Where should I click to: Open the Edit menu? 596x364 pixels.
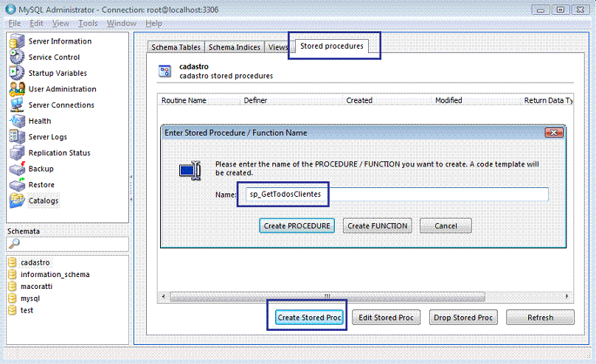[x=36, y=23]
